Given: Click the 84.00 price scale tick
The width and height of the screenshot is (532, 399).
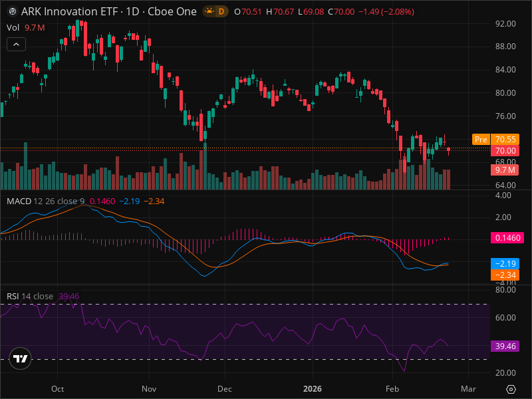Looking at the screenshot, I should pos(505,70).
